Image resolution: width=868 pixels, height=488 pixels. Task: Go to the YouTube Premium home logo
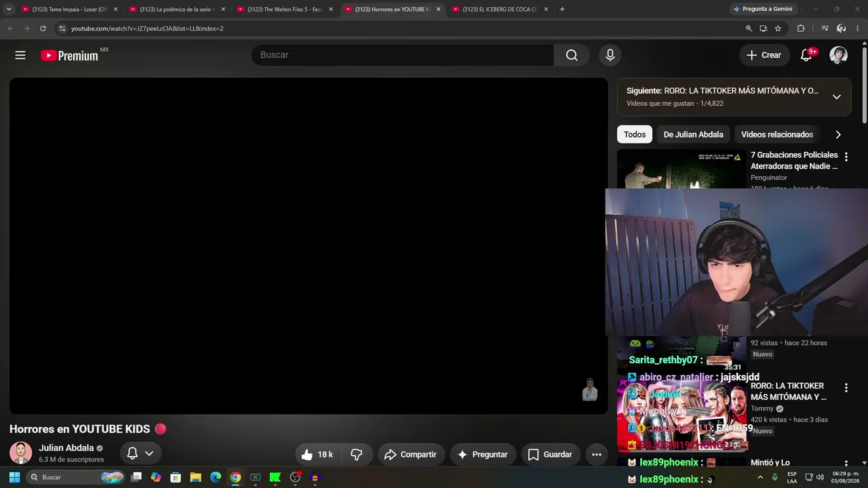69,56
